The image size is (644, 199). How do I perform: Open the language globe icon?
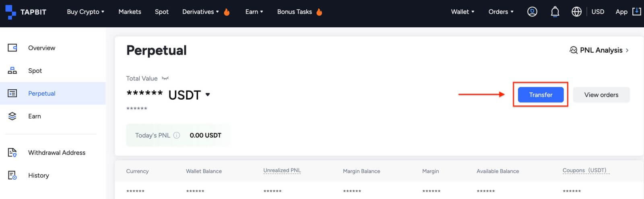(x=576, y=12)
